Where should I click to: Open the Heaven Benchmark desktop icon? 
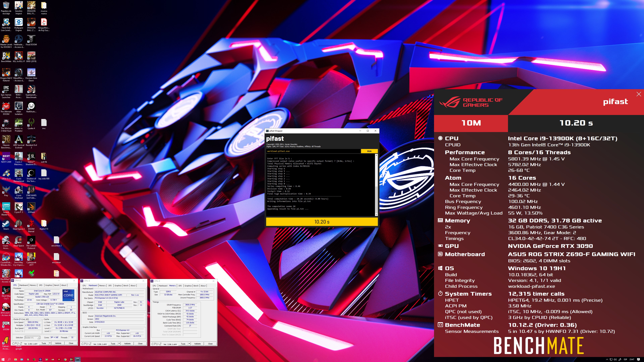pos(6,142)
